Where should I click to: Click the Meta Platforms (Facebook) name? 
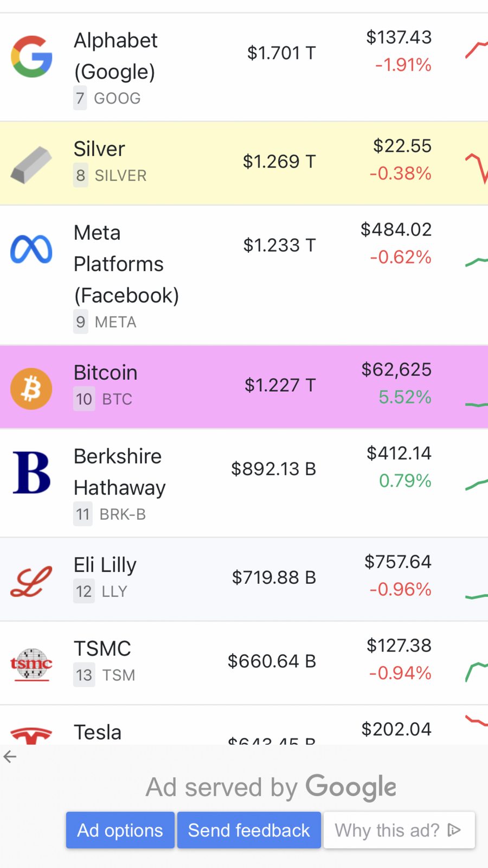point(126,264)
